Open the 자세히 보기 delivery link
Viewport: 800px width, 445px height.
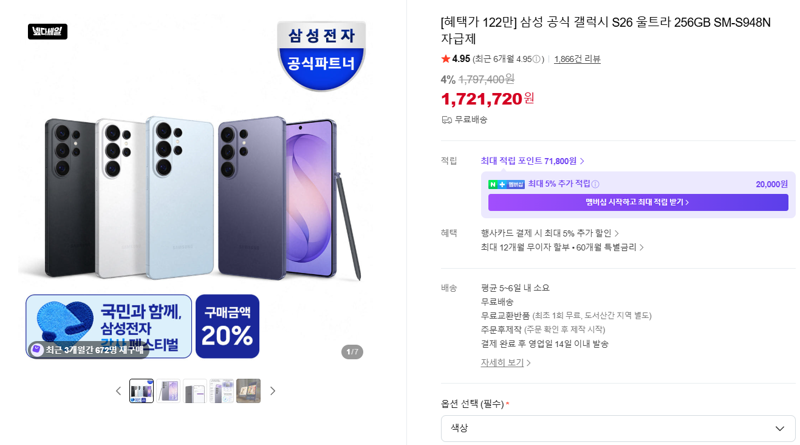coord(506,363)
